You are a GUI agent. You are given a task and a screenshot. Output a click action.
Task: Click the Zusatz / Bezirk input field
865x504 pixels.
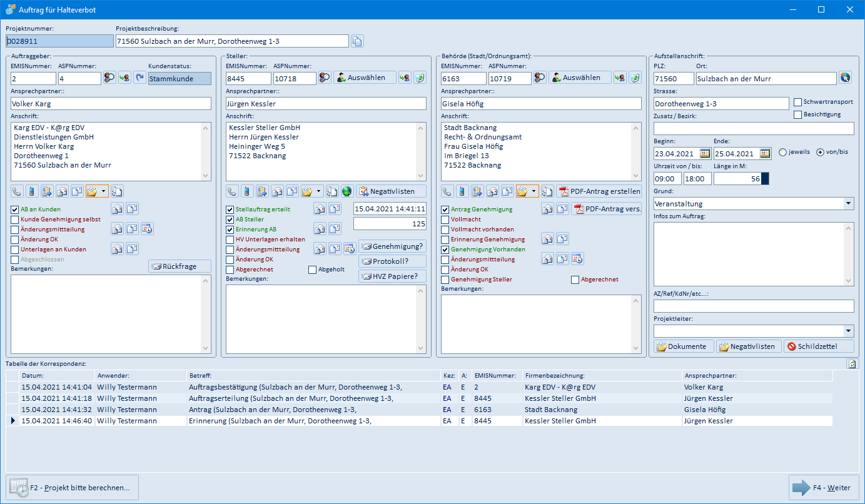point(754,128)
